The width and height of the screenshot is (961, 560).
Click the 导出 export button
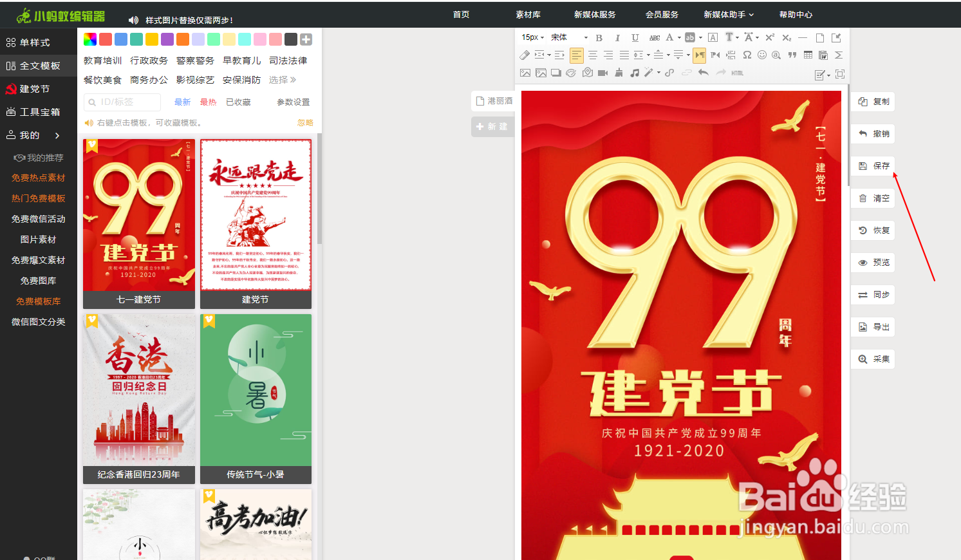(873, 327)
